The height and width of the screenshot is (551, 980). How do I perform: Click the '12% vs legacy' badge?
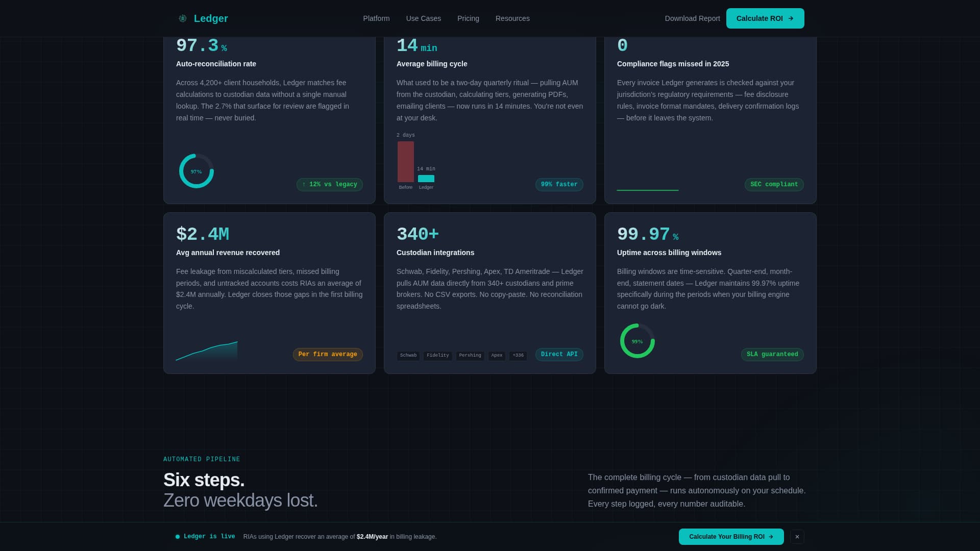[330, 185]
